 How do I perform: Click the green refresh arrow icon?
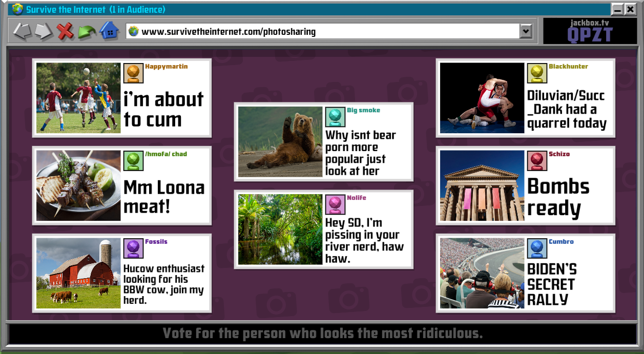pyautogui.click(x=87, y=32)
